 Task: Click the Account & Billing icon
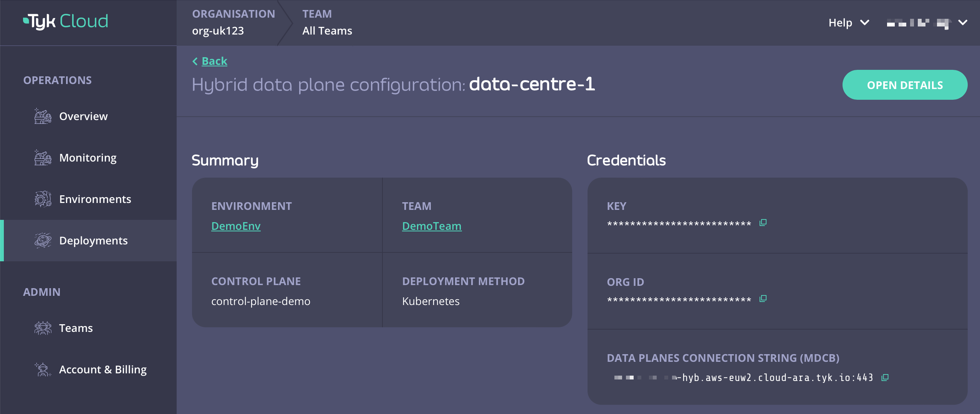pos(43,369)
